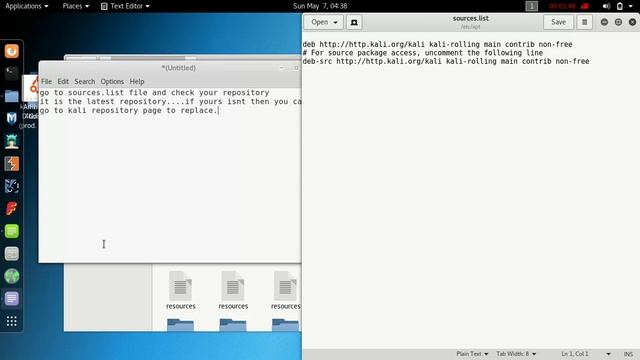Click the 'go to kali repository page' line
The height and width of the screenshot is (360, 640).
point(129,111)
